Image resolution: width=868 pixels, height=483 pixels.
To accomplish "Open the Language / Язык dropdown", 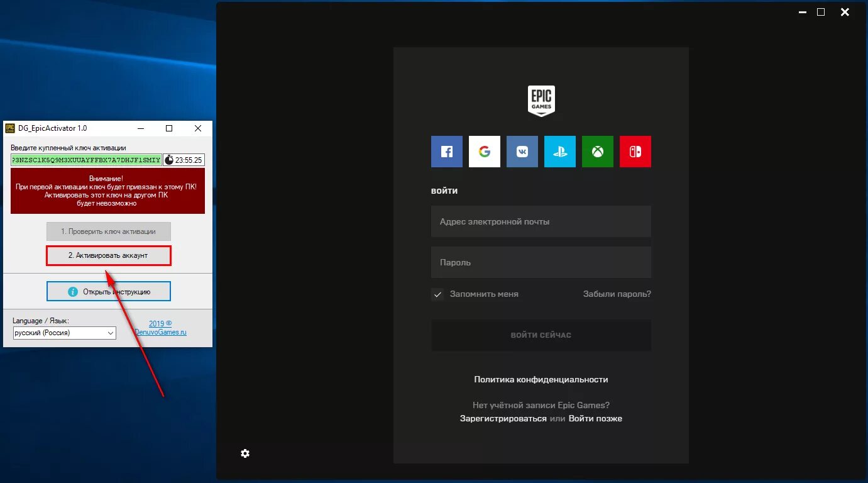I will (x=64, y=333).
